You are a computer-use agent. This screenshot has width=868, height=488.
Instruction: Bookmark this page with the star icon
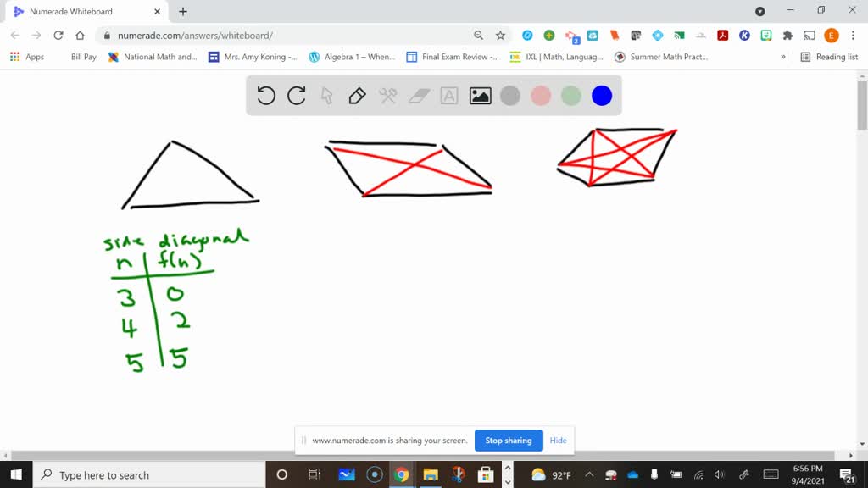click(x=499, y=36)
